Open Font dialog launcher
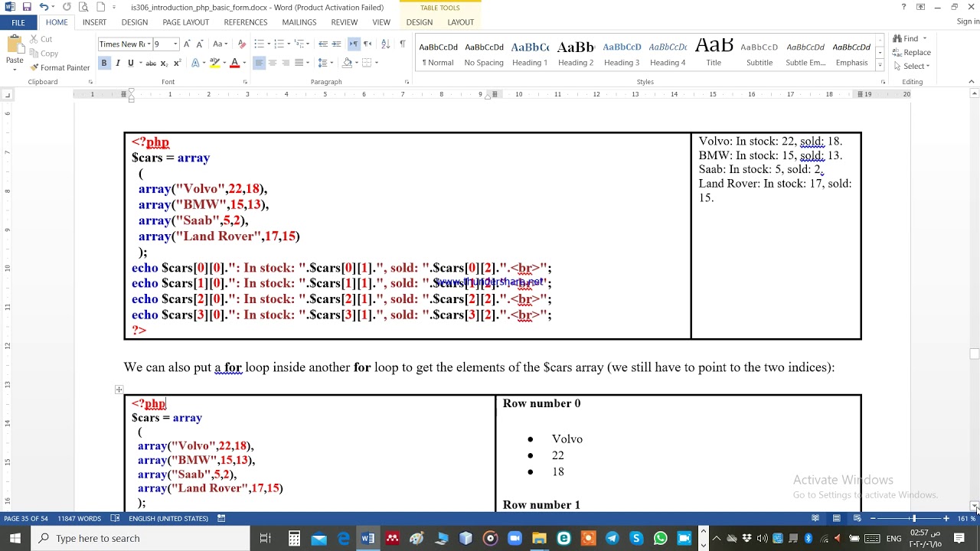 pos(244,82)
